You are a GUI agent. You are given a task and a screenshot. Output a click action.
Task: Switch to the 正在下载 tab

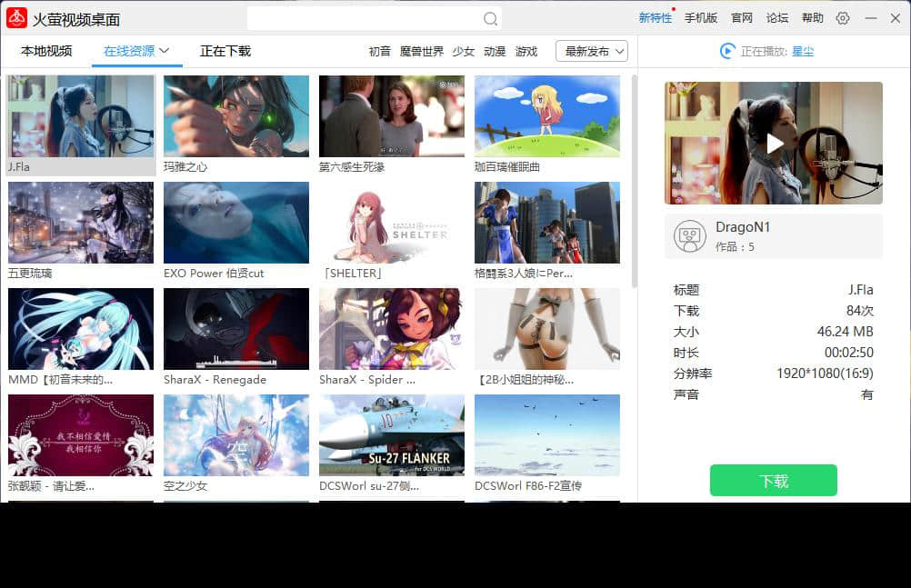[x=225, y=51]
